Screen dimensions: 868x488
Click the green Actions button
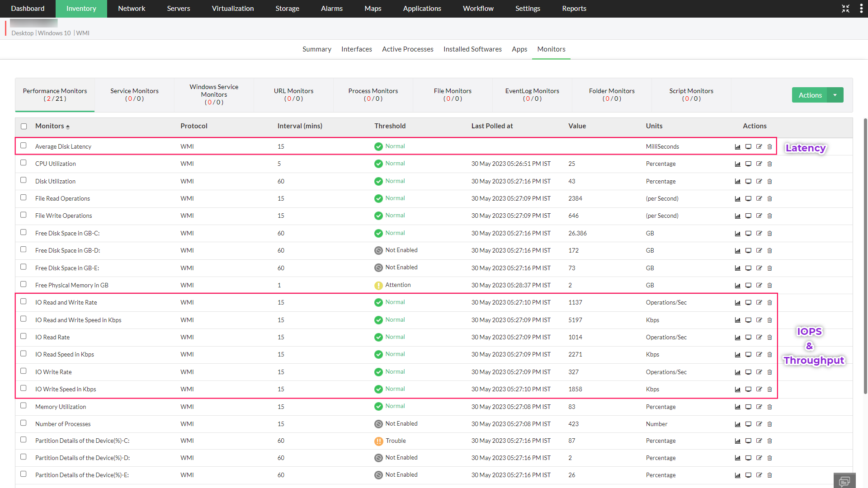tap(810, 95)
